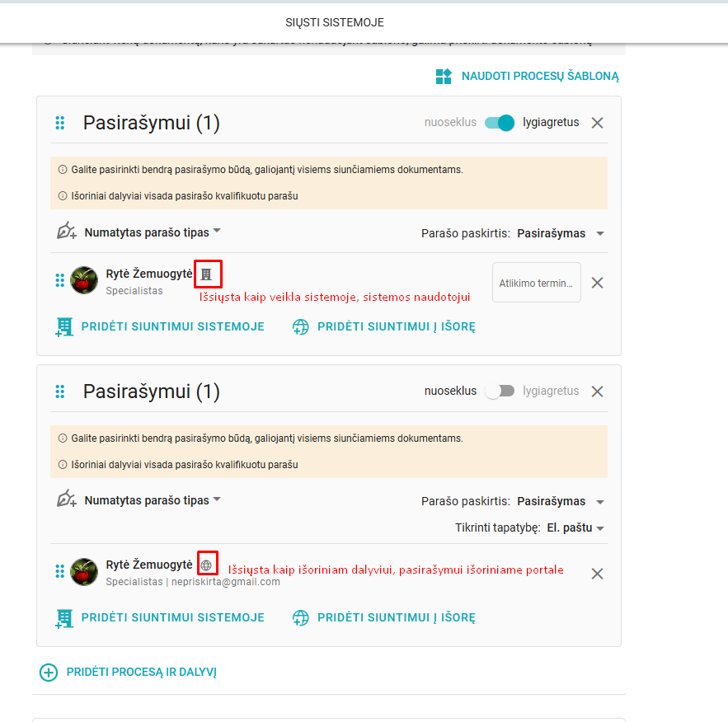
Task: Click drag handle of second Pasirašymui block
Action: point(59,391)
